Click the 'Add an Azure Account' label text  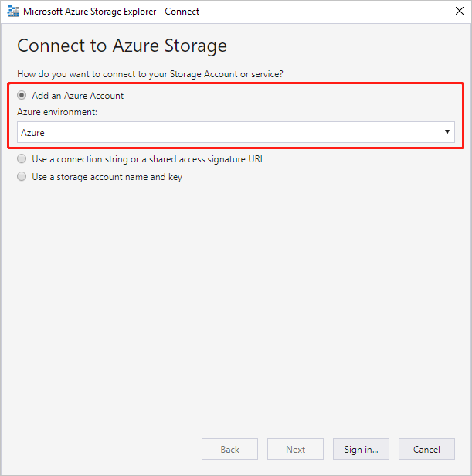77,96
